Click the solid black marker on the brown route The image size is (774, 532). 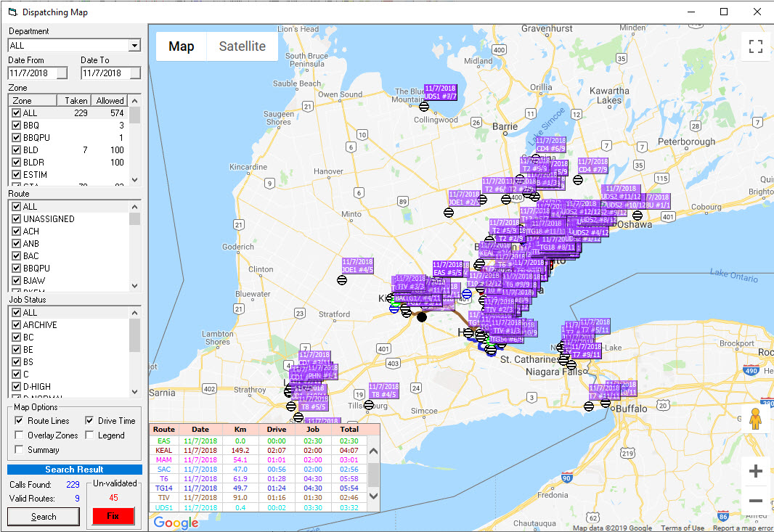click(422, 317)
